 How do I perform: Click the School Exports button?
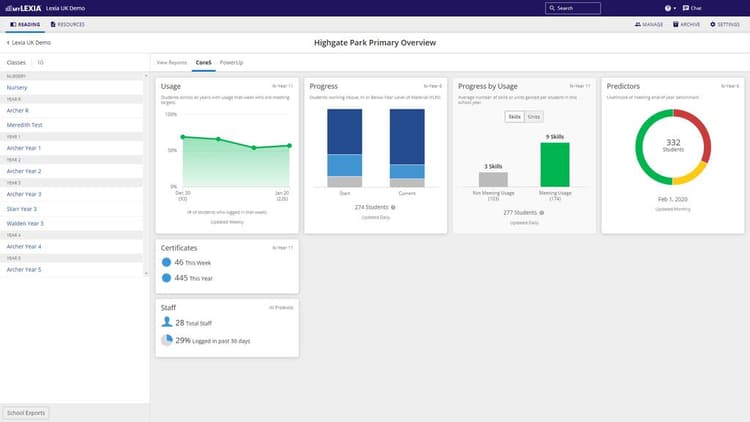pyautogui.click(x=24, y=412)
